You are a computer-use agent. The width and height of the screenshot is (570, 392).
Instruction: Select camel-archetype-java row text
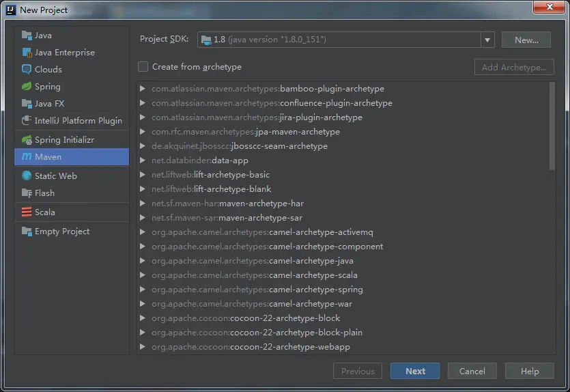253,261
